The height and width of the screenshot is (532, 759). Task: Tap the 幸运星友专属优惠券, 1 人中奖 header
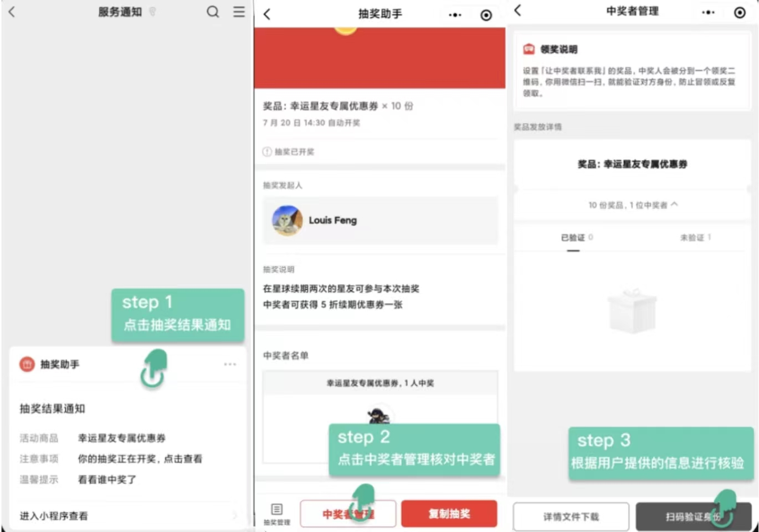click(380, 383)
